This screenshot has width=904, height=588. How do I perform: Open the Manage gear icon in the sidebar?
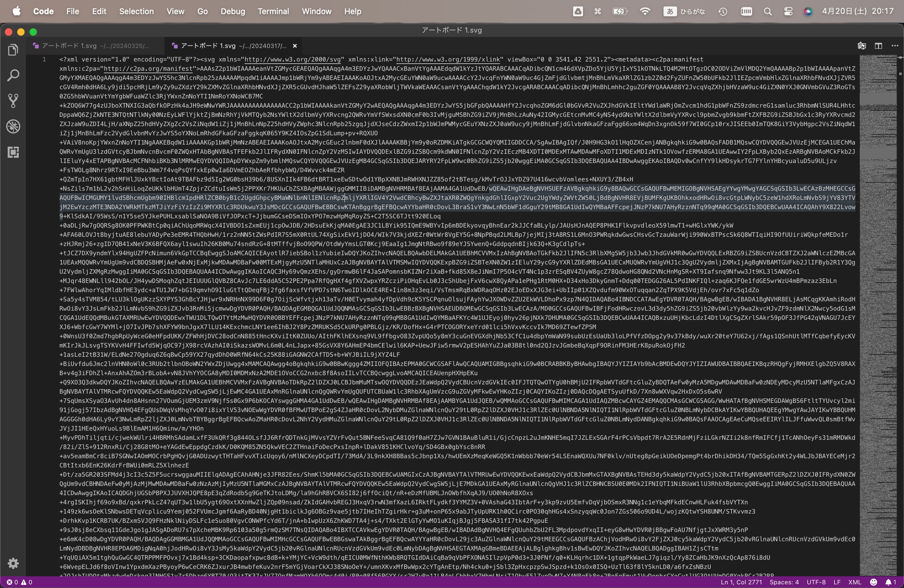13,563
